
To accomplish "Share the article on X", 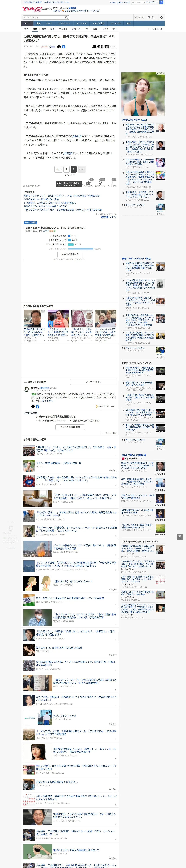I will [59, 47].
